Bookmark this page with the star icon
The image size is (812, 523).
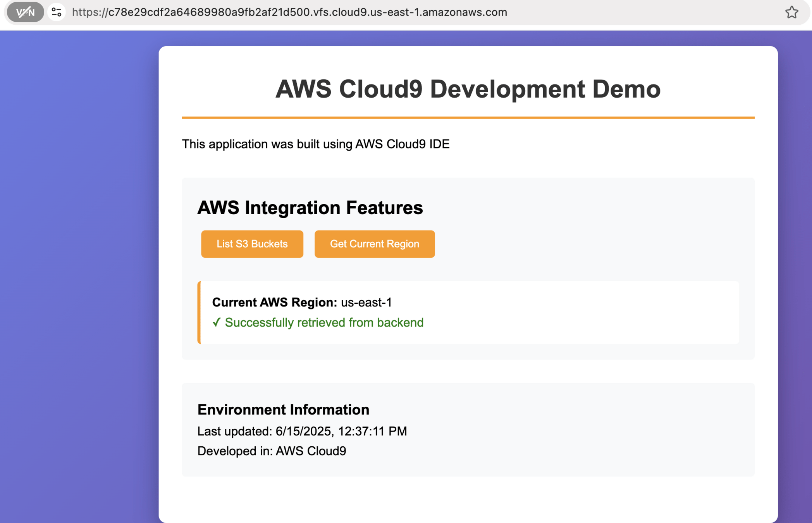pos(791,12)
